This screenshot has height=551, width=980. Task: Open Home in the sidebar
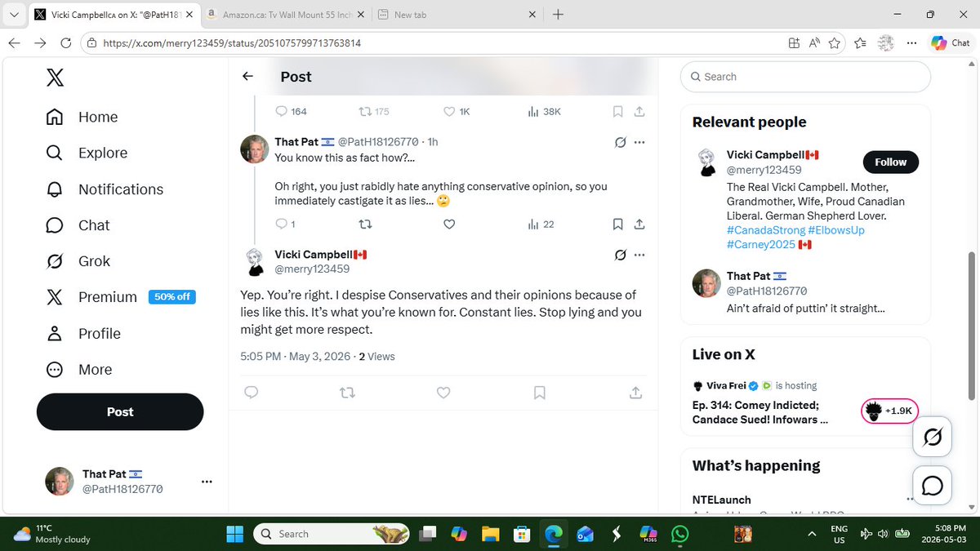[x=82, y=117]
